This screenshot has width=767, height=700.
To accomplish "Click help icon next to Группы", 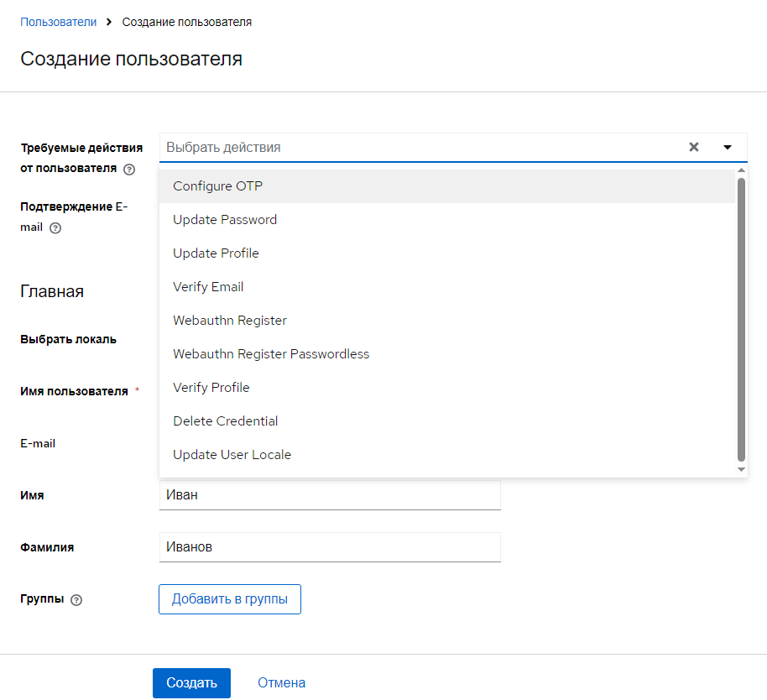I will pos(77,600).
